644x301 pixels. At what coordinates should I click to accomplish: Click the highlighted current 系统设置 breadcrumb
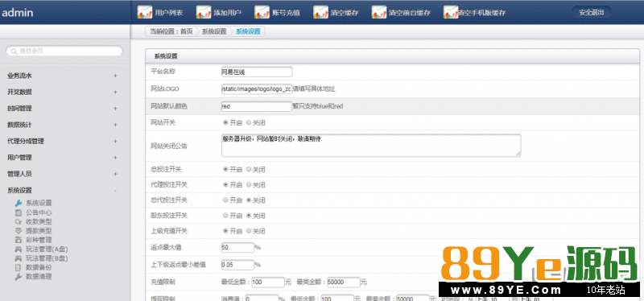click(248, 31)
